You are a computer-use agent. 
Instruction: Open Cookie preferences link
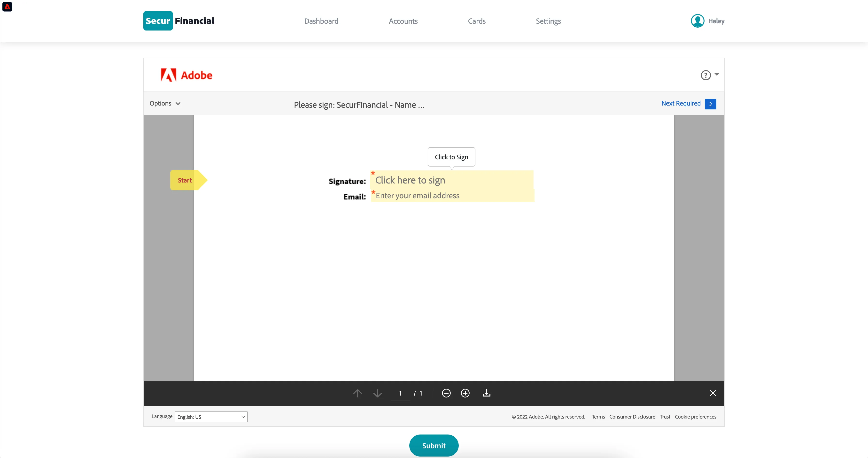[x=696, y=417]
